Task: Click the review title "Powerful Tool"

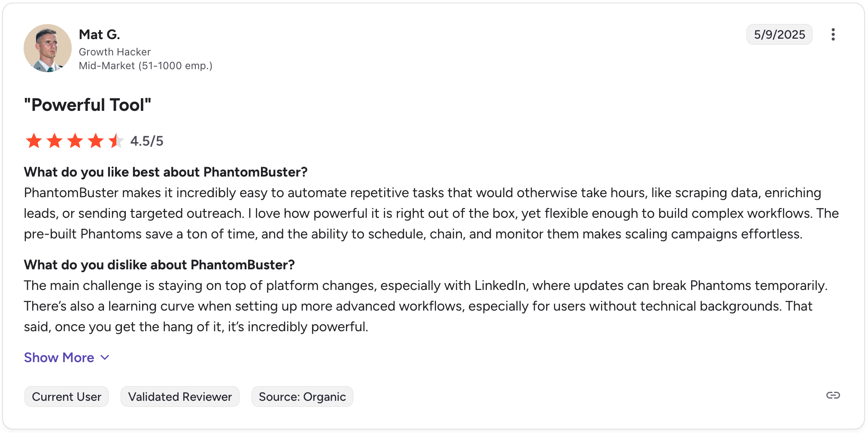Action: point(87,104)
